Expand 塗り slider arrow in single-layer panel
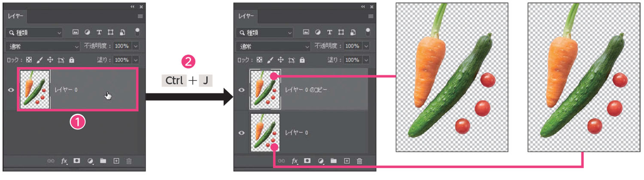644x180 pixels. (136, 60)
